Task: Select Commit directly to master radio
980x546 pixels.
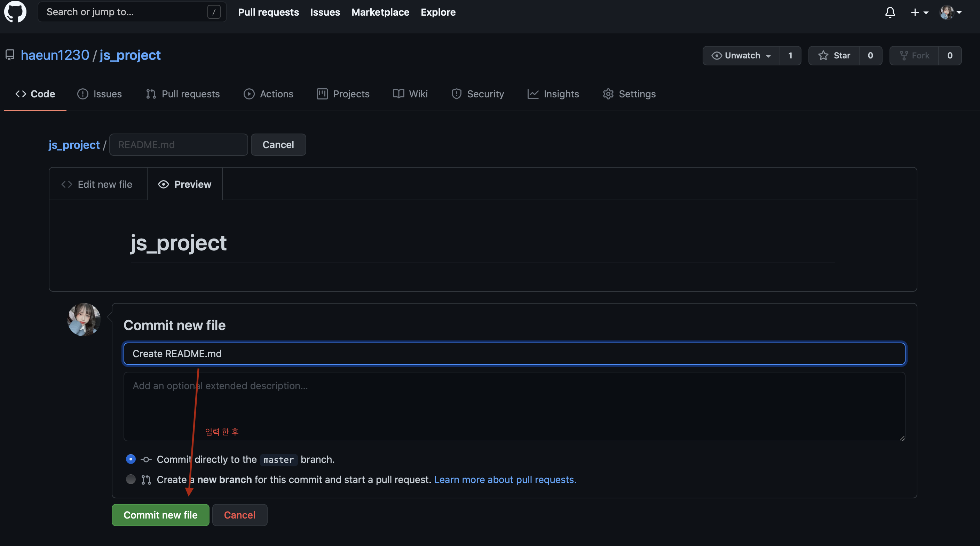Action: tap(131, 459)
